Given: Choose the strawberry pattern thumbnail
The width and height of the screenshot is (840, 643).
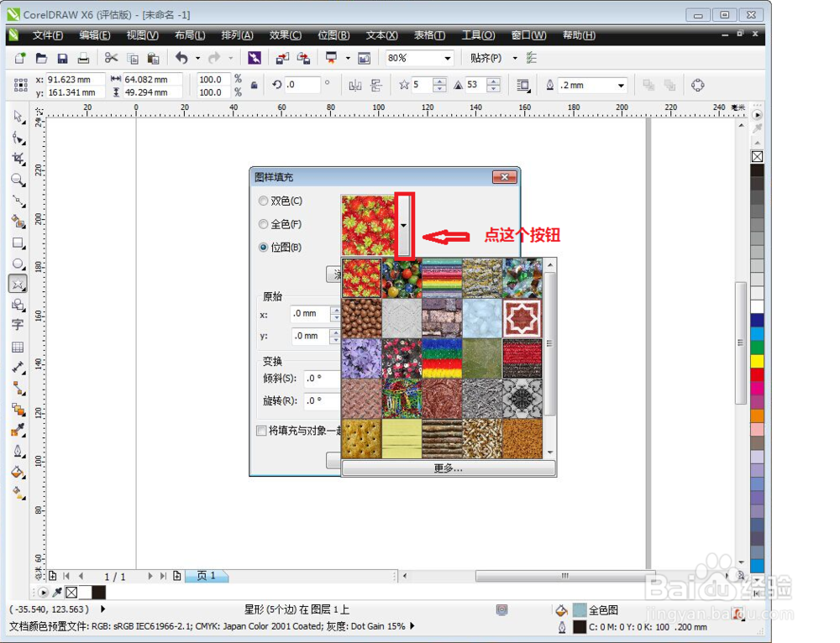Looking at the screenshot, I should tap(361, 279).
